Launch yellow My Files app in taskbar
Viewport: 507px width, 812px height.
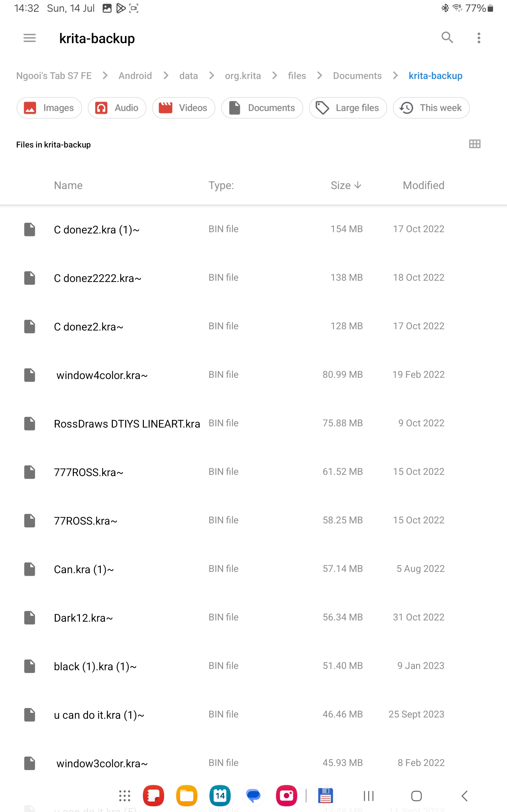click(x=186, y=796)
